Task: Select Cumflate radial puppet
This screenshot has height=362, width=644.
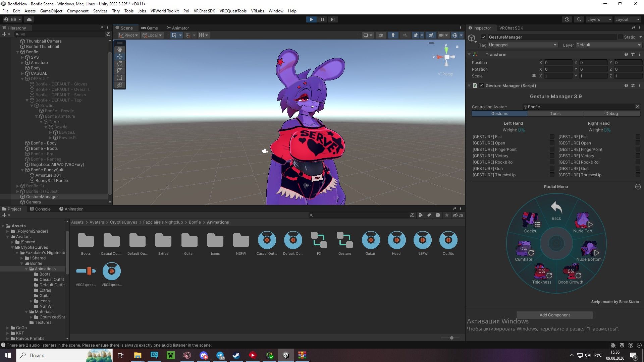Action: pyautogui.click(x=524, y=251)
